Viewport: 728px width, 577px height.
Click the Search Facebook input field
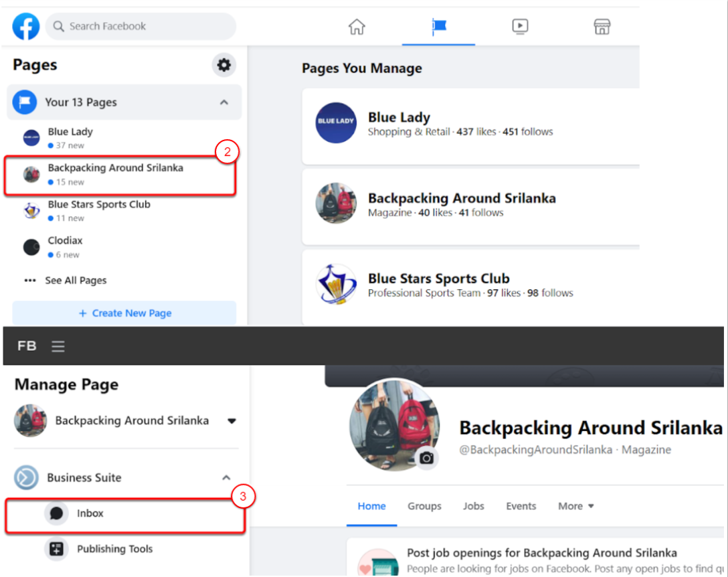coord(141,26)
